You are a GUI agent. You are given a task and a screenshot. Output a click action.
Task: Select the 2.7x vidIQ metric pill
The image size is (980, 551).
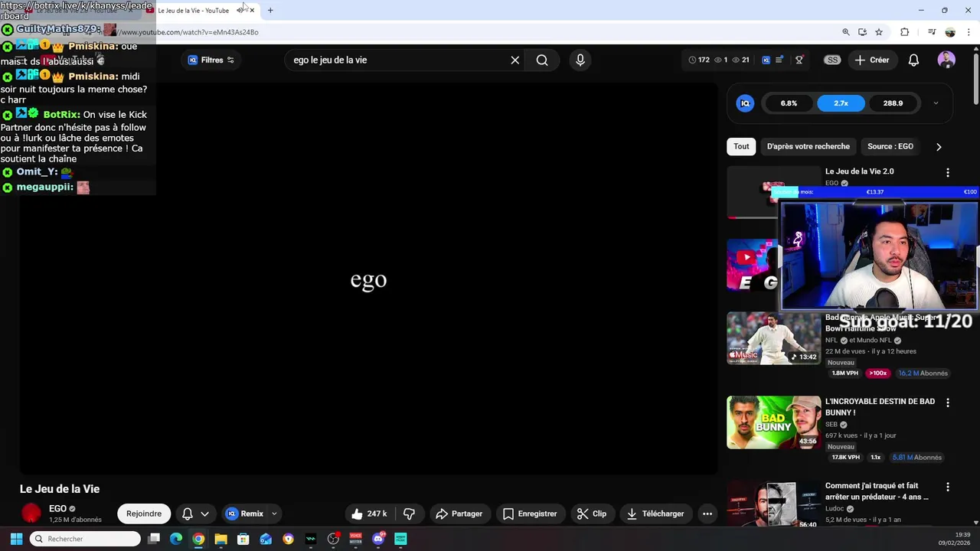841,103
